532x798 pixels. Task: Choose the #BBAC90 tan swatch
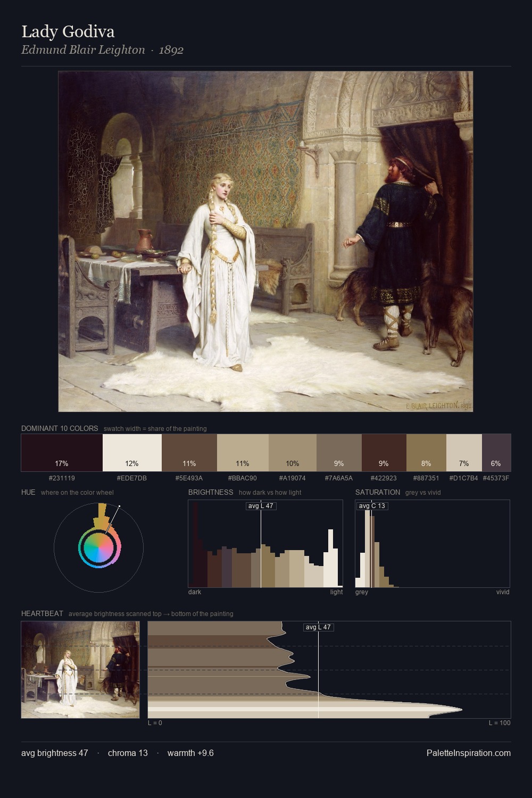243,453
